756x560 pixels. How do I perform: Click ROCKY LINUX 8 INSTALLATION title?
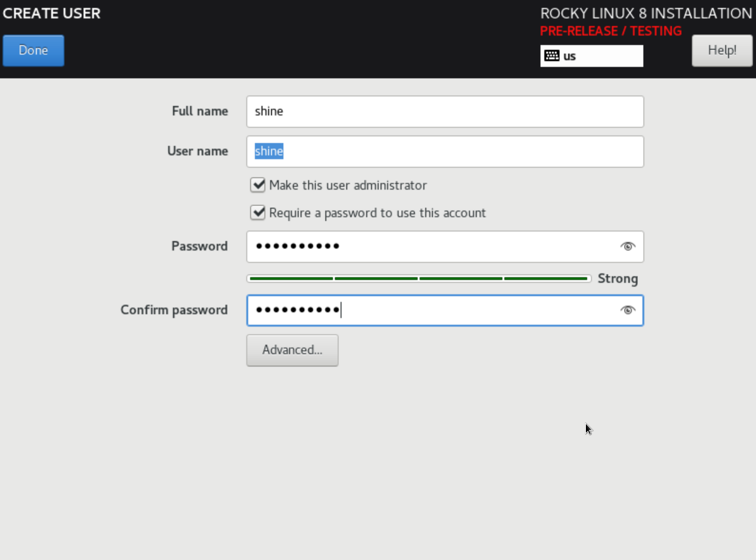tap(646, 13)
